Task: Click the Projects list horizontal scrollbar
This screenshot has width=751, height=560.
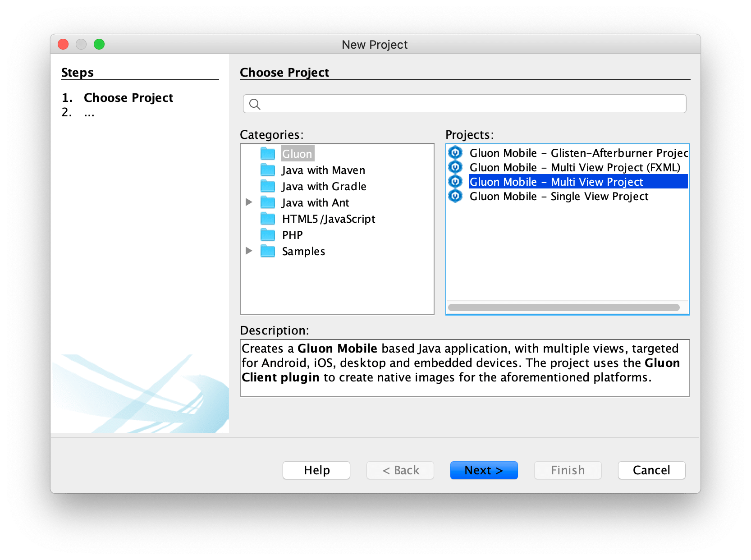Action: pos(563,308)
